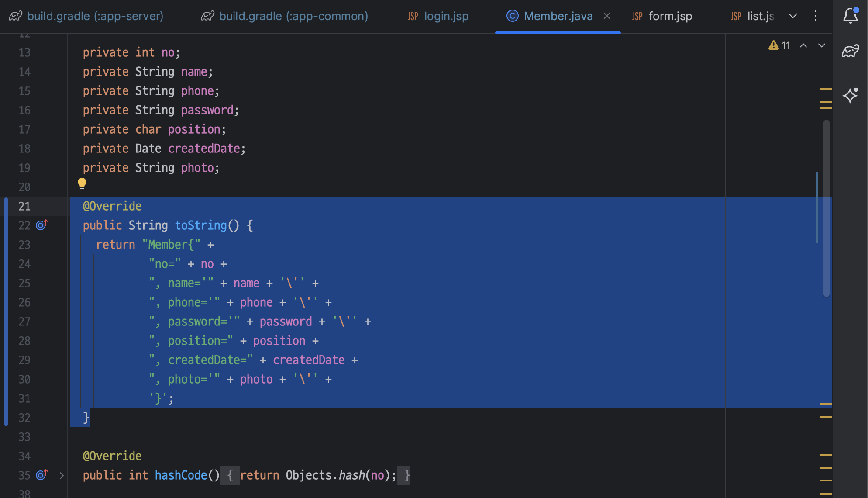Show hidden tabs dropdown chevron
The image size is (868, 498).
793,16
